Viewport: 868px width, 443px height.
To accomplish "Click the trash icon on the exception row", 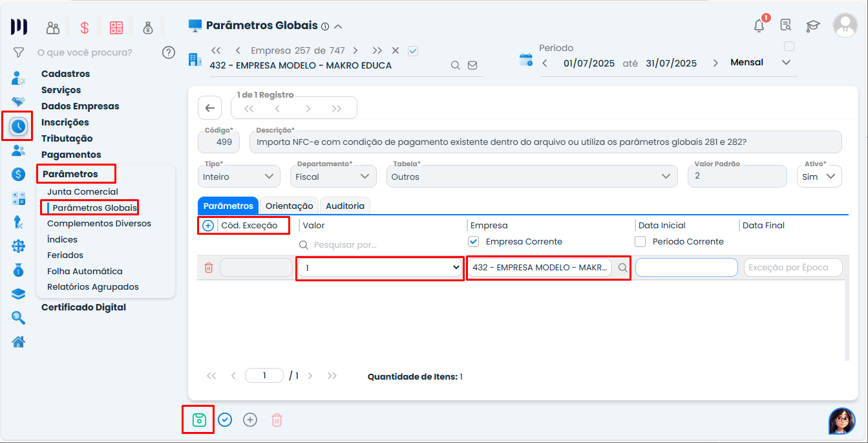I will [209, 267].
